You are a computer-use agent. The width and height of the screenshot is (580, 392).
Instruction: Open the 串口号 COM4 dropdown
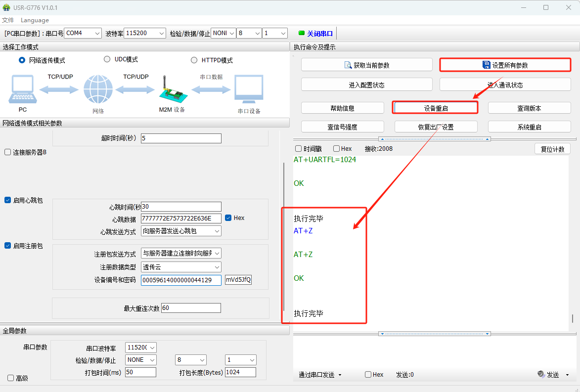(x=83, y=33)
